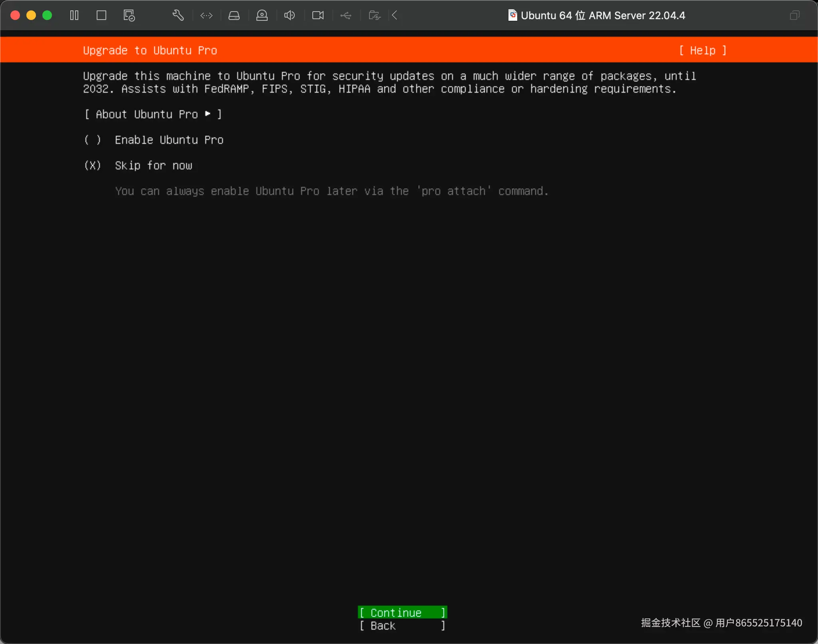Click the window tiling icon at top right
Viewport: 818px width, 644px height.
[x=794, y=16]
